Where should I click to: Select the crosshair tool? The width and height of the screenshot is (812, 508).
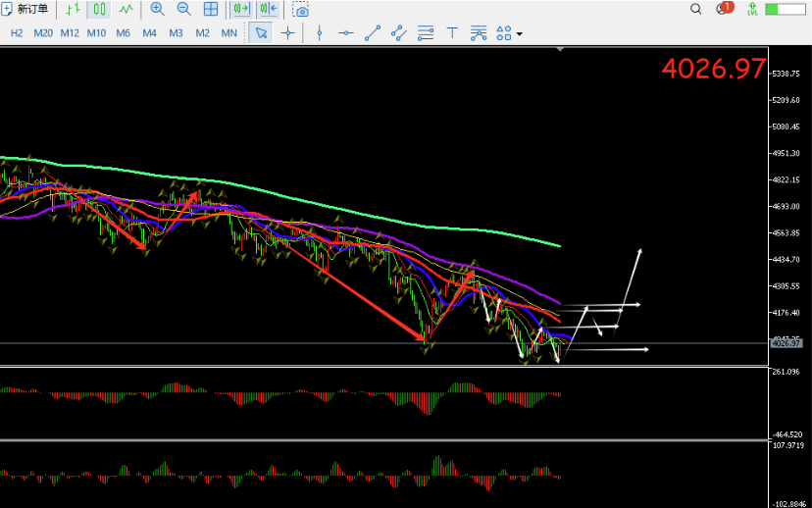point(288,33)
